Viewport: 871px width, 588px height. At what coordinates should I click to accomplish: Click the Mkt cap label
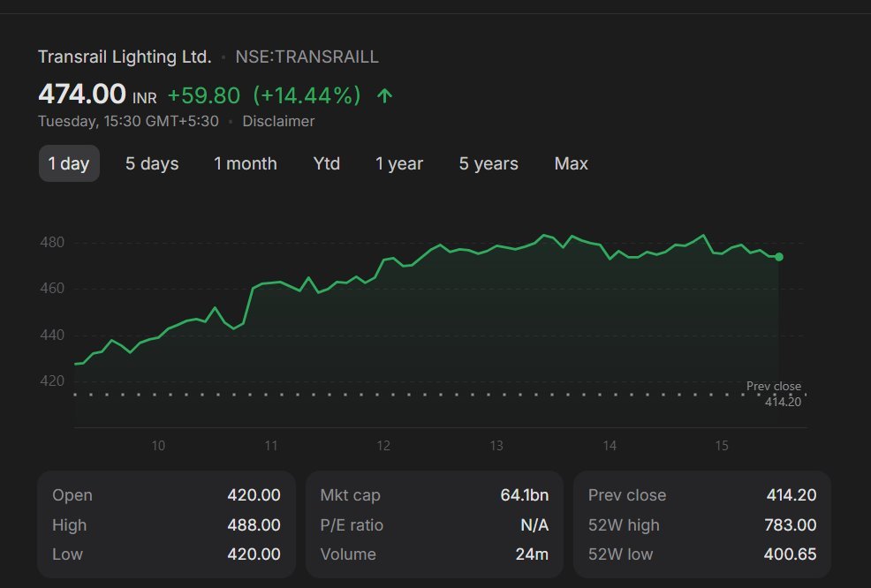(x=350, y=494)
